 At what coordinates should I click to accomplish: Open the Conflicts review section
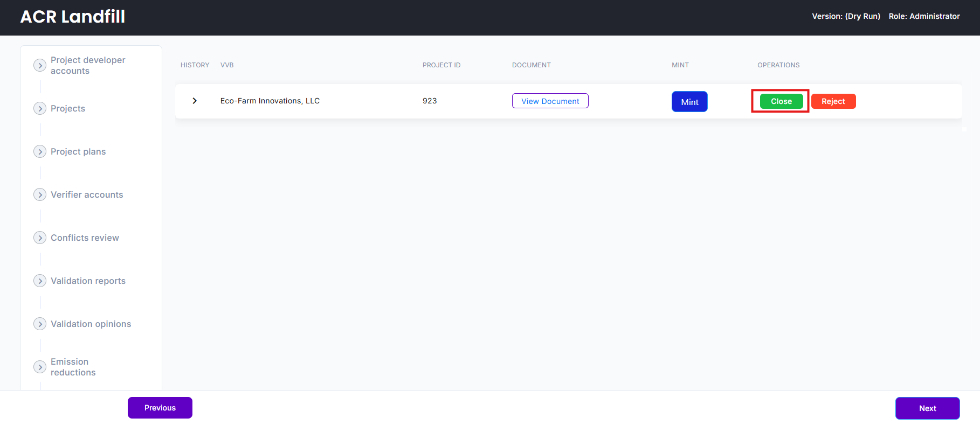coord(85,238)
